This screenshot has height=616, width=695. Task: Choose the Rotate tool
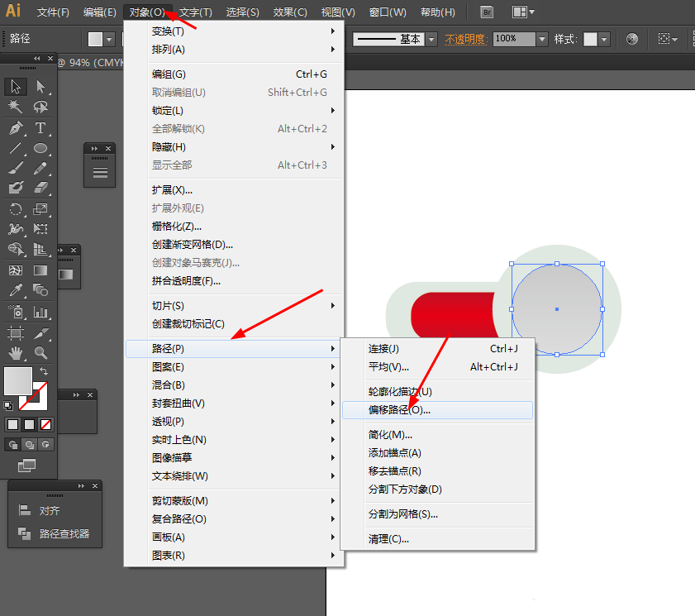point(16,209)
